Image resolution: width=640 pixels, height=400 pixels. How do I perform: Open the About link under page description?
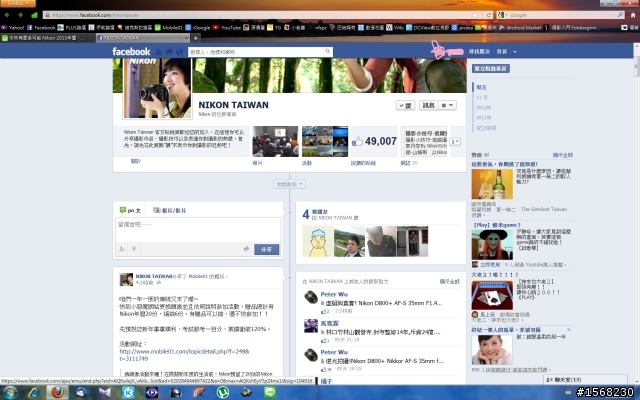pyautogui.click(x=136, y=161)
